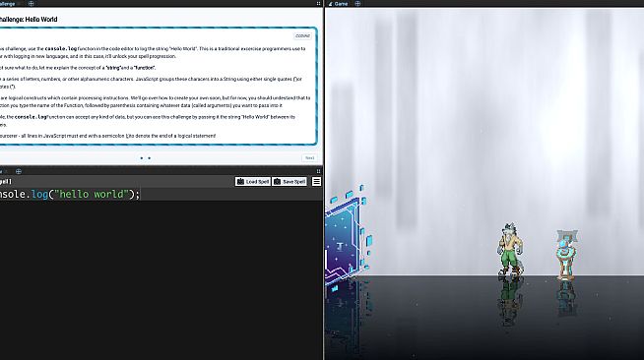Click the Next button in challenge panel
This screenshot has height=360, width=644.
point(309,157)
